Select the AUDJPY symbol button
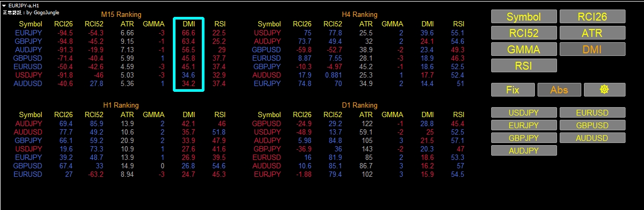The height and width of the screenshot is (210, 644). [x=524, y=150]
